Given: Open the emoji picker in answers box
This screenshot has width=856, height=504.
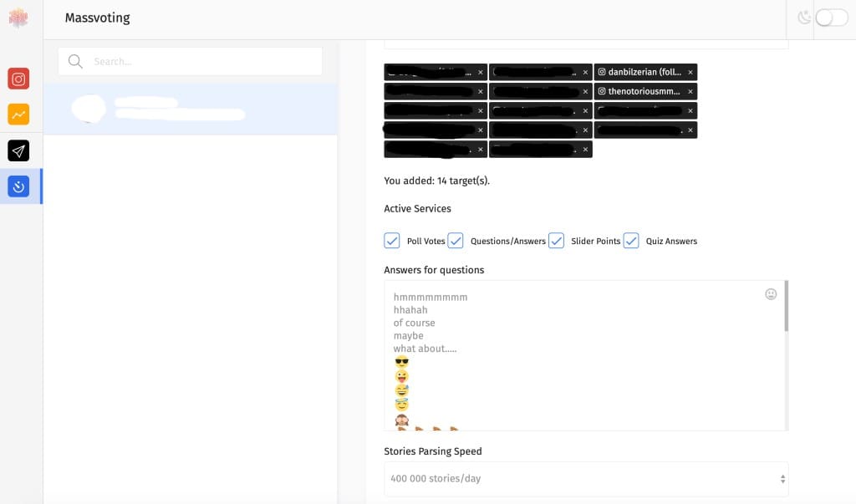Looking at the screenshot, I should [770, 294].
